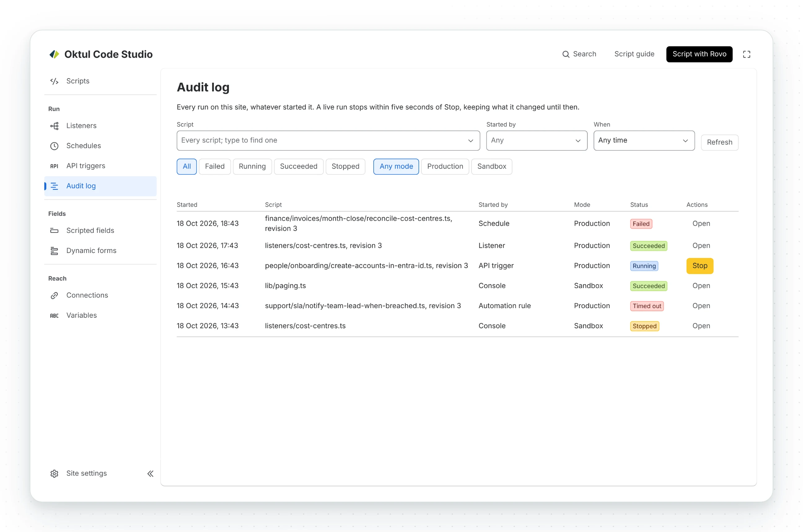
Task: Click the Scripted fields icon
Action: pos(54,231)
